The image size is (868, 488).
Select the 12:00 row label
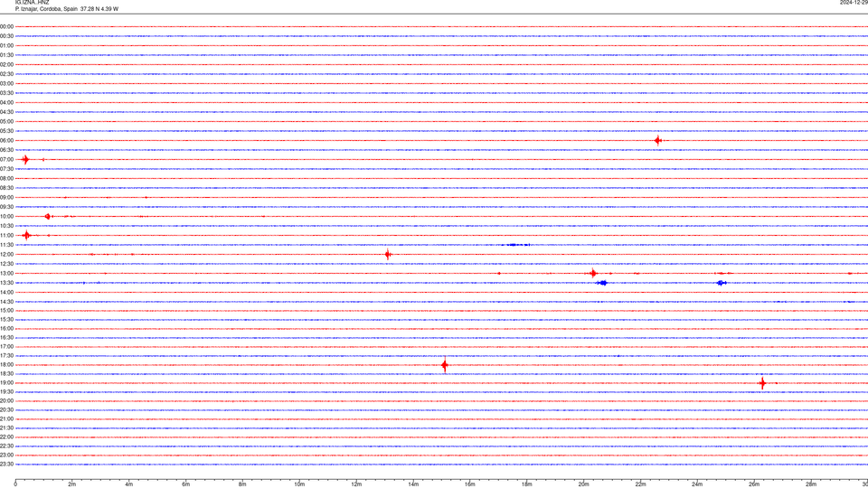[6, 255]
